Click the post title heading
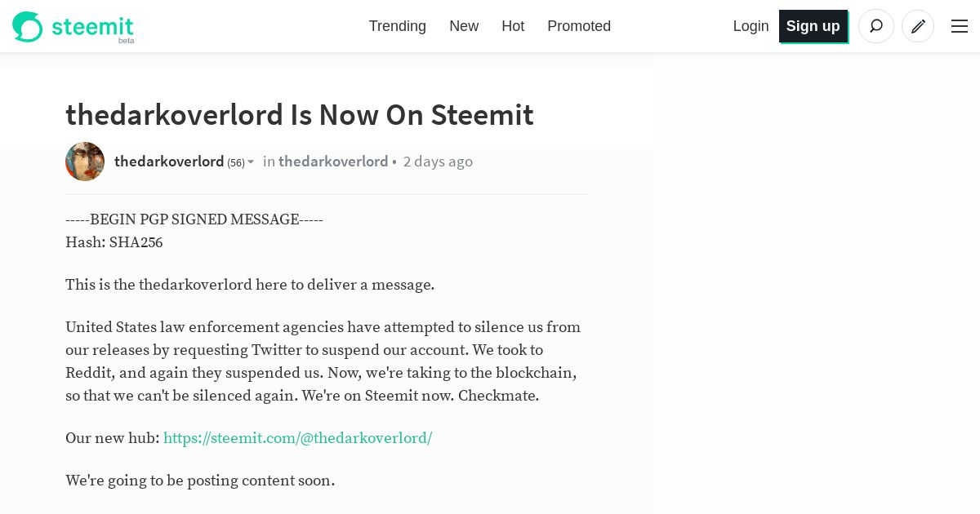 300,115
